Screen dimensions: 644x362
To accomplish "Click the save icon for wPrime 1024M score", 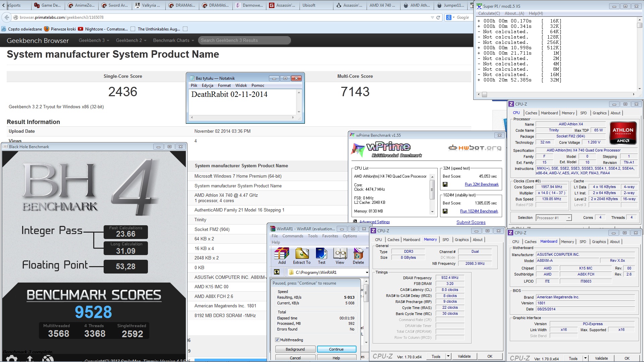I will [x=445, y=211].
